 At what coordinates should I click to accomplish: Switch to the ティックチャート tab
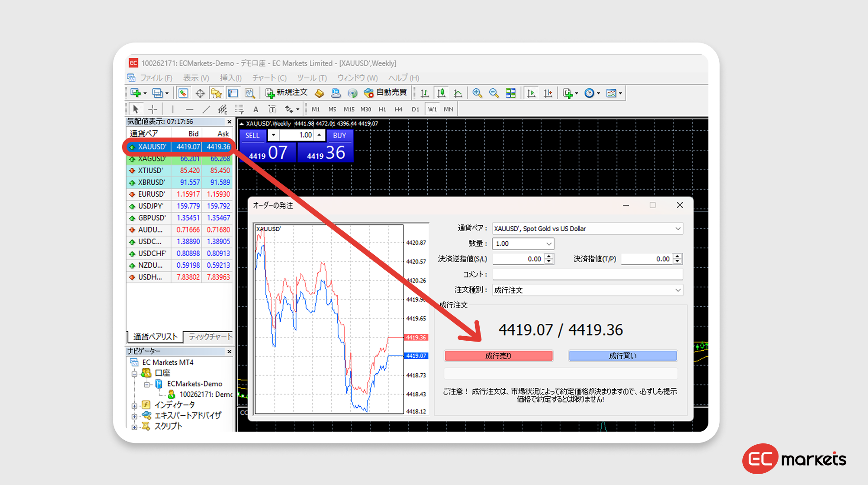click(210, 337)
